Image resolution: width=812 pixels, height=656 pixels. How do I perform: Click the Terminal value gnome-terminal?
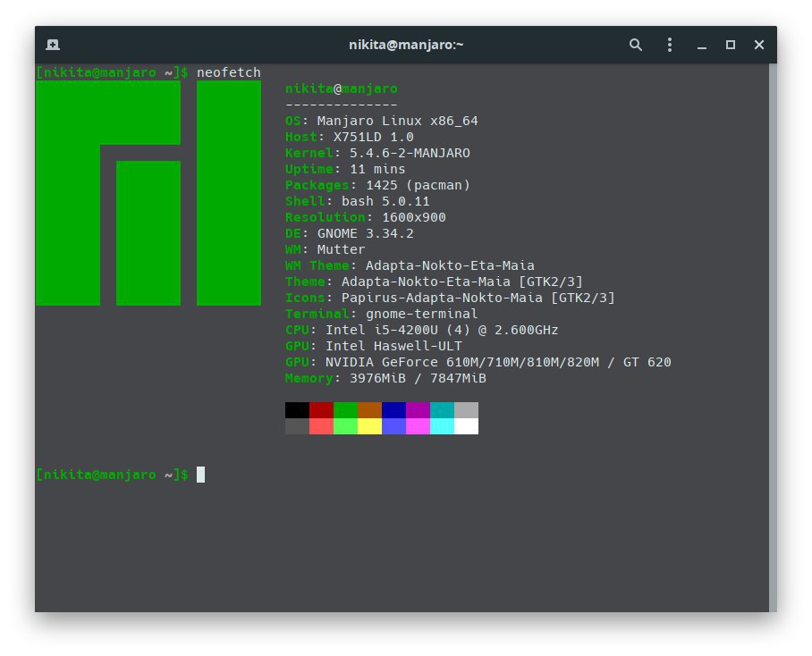pos(421,314)
